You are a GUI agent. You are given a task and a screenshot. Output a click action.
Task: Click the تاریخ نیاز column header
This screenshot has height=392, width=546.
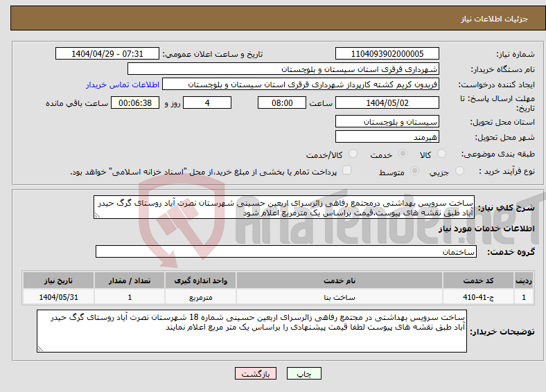coord(58,280)
